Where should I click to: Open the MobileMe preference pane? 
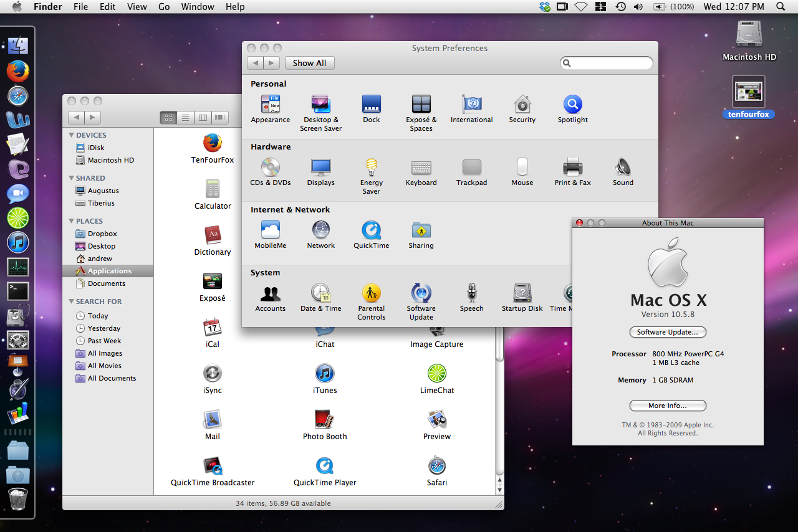(x=270, y=230)
